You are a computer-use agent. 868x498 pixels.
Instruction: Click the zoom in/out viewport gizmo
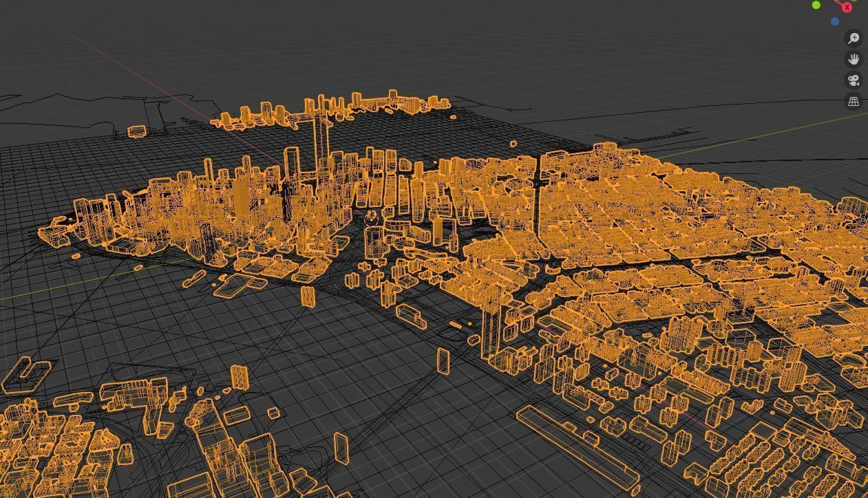point(854,39)
